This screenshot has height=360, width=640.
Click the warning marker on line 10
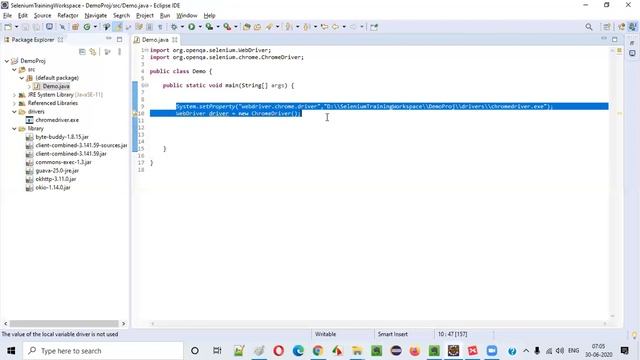(x=135, y=113)
